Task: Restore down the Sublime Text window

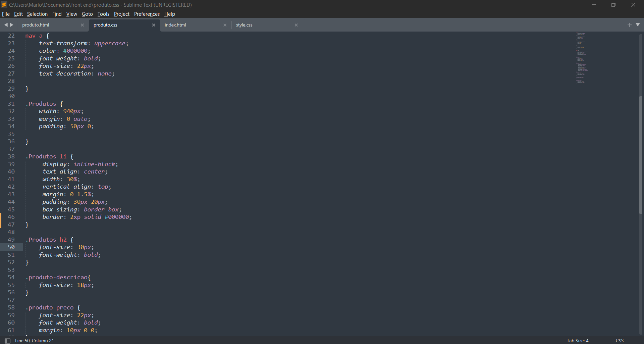Action: (613, 5)
